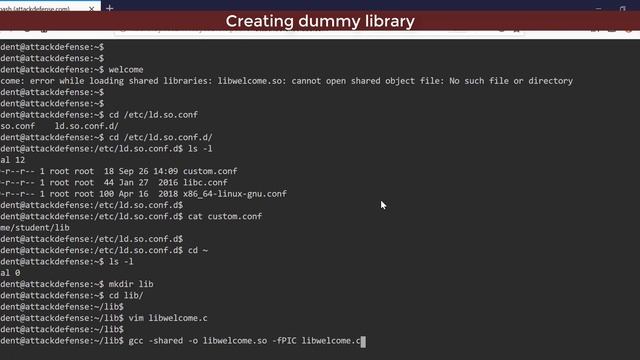Click the 'libwelcome.so: cannot open shared object' error text
Screen dimensions: 640x360
click(x=317, y=81)
